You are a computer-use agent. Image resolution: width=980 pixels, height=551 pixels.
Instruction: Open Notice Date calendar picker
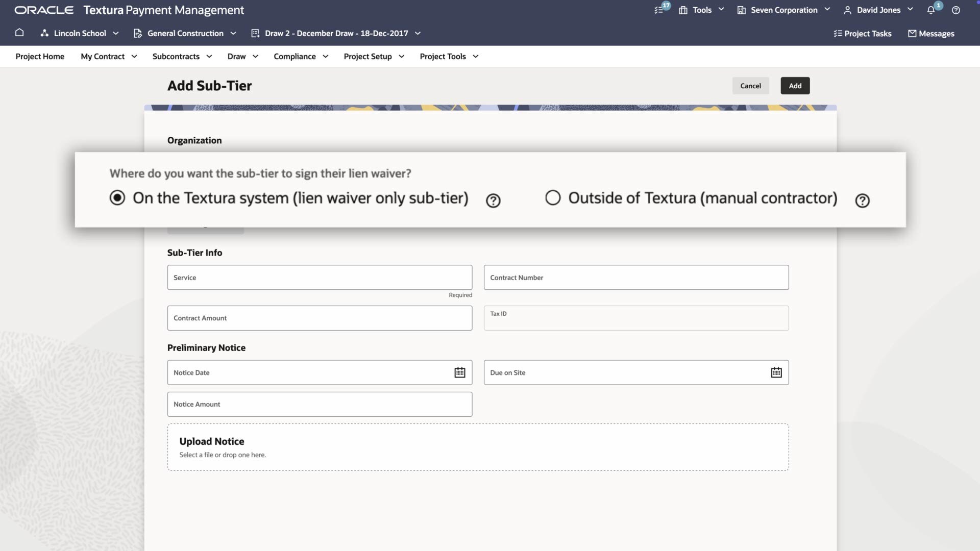(x=459, y=372)
